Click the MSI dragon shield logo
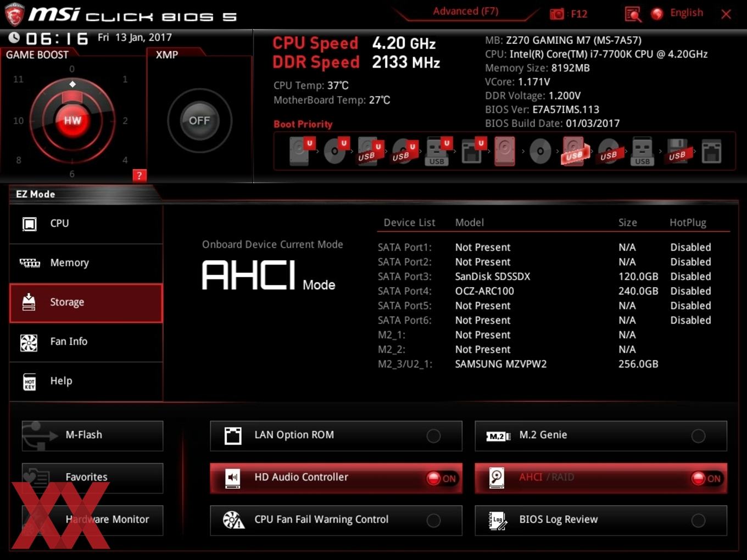 point(14,14)
